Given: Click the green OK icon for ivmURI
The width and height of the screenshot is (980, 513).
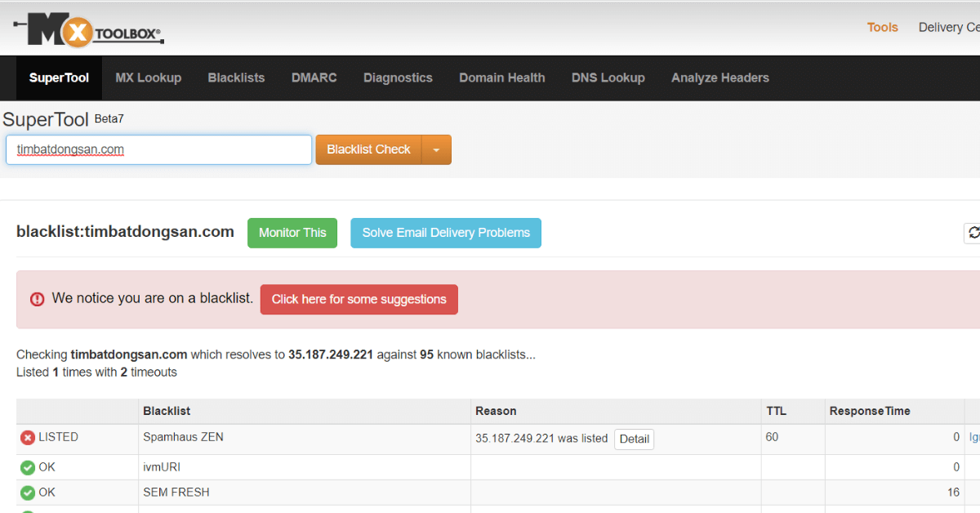Looking at the screenshot, I should [28, 468].
